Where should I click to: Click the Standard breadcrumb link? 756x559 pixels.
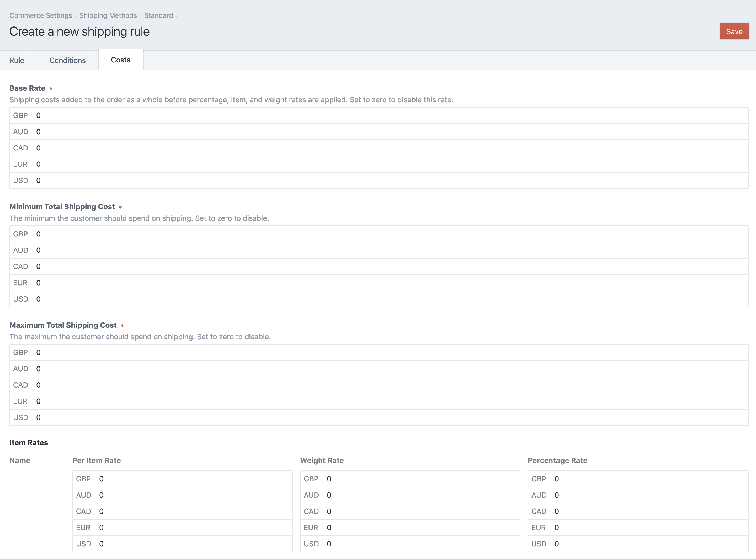click(158, 15)
